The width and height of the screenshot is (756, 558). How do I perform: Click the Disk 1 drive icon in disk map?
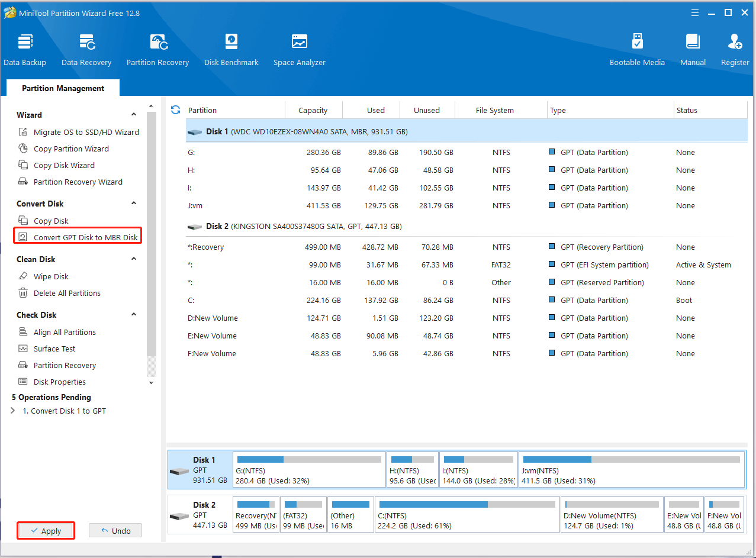(x=179, y=471)
